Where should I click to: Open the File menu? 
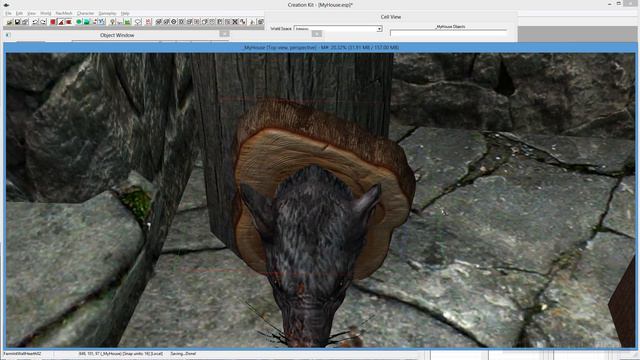coord(8,13)
